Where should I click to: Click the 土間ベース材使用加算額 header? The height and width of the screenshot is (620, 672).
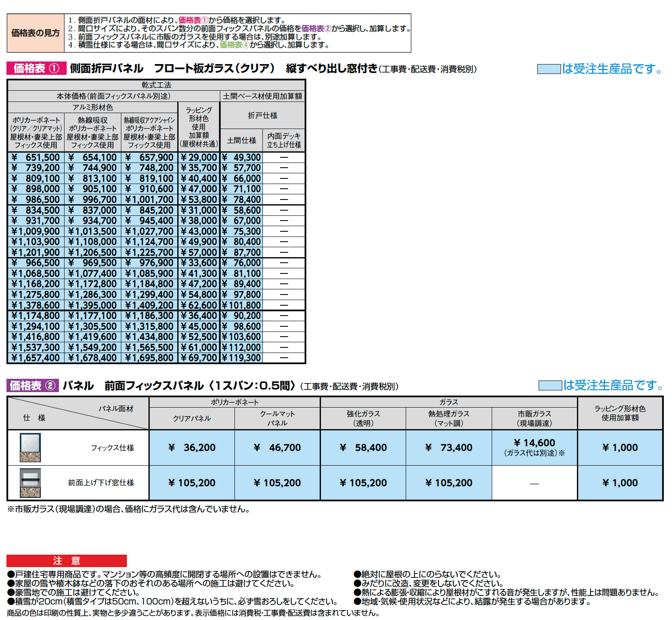[262, 97]
